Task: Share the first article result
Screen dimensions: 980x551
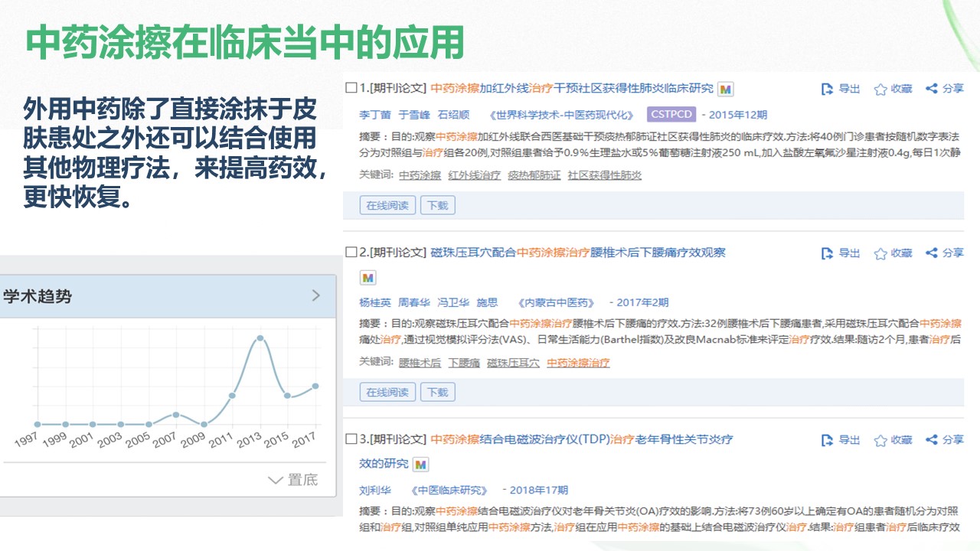Action: click(x=932, y=89)
